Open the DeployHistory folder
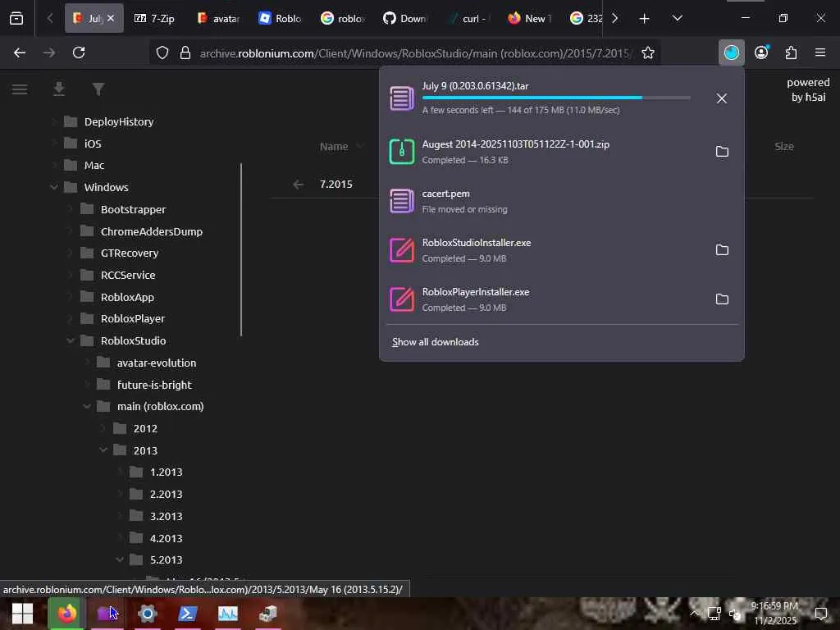This screenshot has height=630, width=840. pos(119,122)
